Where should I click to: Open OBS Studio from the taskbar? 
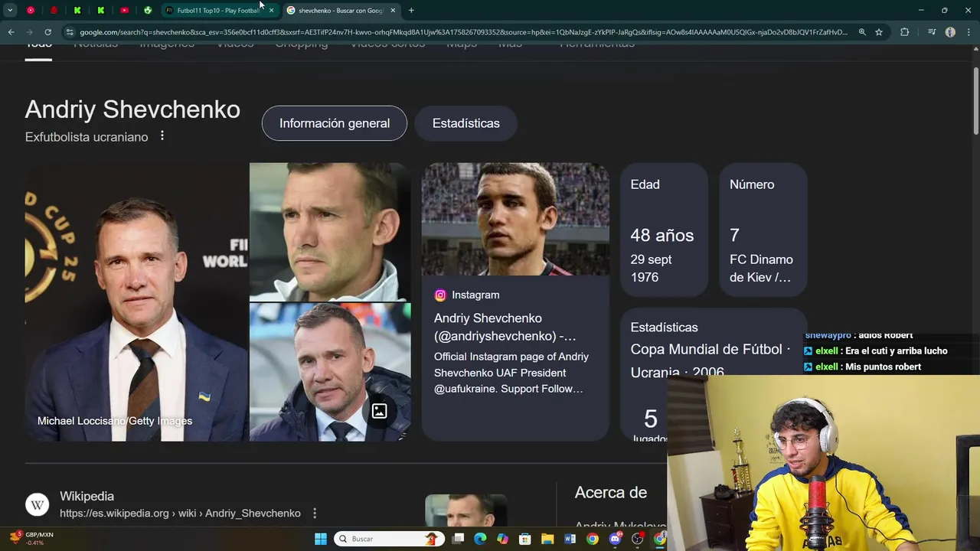click(637, 539)
